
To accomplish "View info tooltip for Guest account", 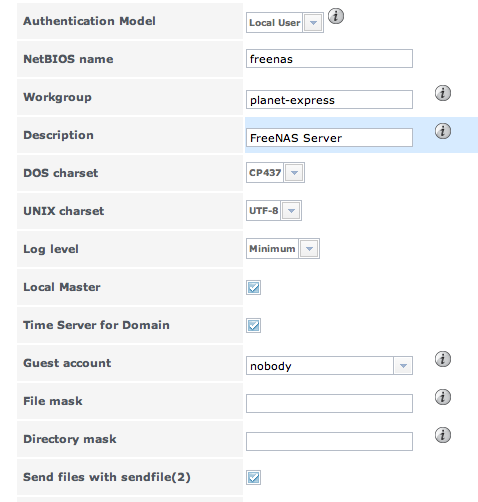I will tap(443, 359).
